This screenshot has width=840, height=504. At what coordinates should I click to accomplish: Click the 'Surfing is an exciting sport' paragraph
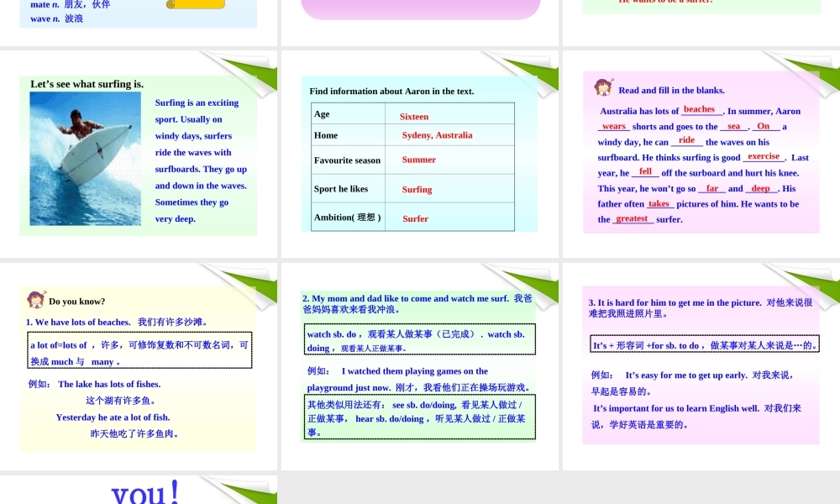coord(201,160)
